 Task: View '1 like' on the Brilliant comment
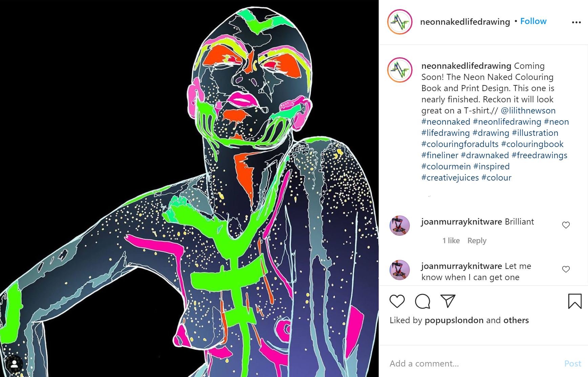pos(451,240)
